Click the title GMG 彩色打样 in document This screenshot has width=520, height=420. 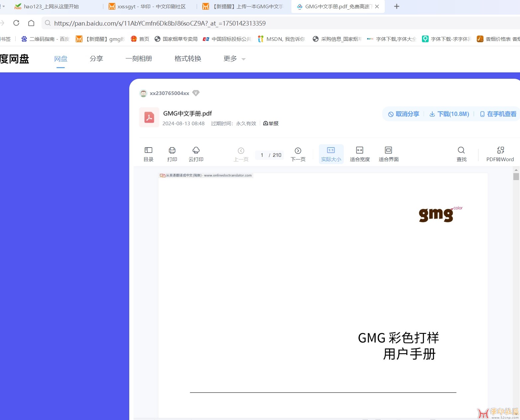pyautogui.click(x=398, y=338)
